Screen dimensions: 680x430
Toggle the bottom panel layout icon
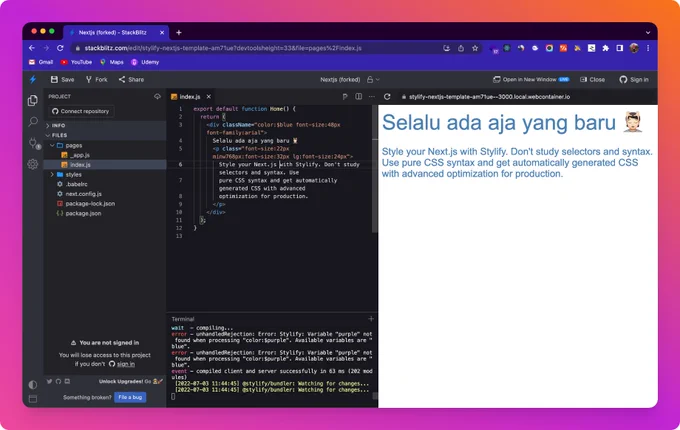[x=33, y=399]
